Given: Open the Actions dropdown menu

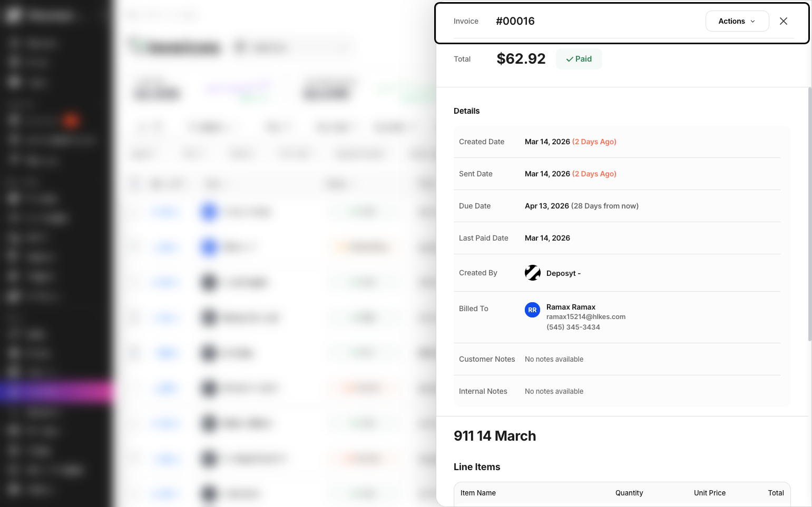Looking at the screenshot, I should [x=737, y=21].
